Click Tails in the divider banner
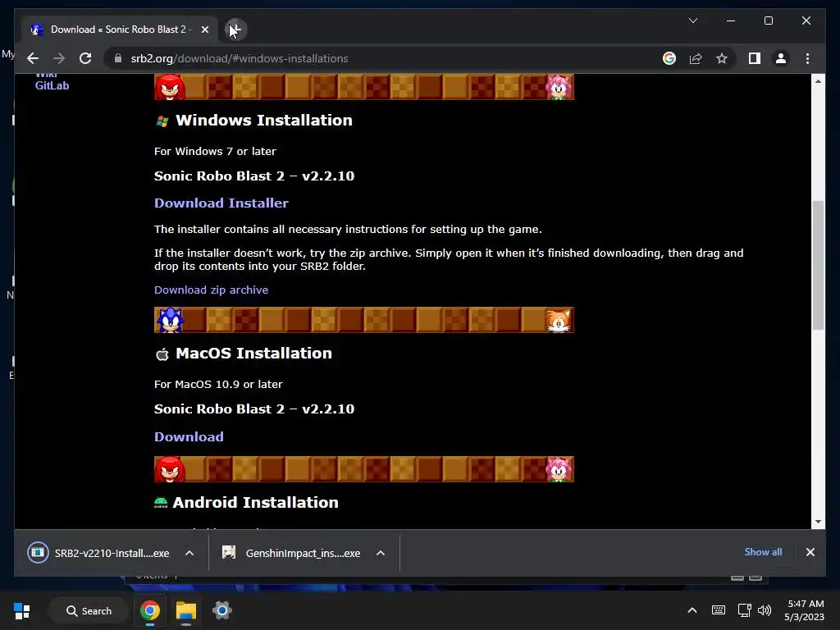Image resolution: width=840 pixels, height=630 pixels. click(x=558, y=321)
